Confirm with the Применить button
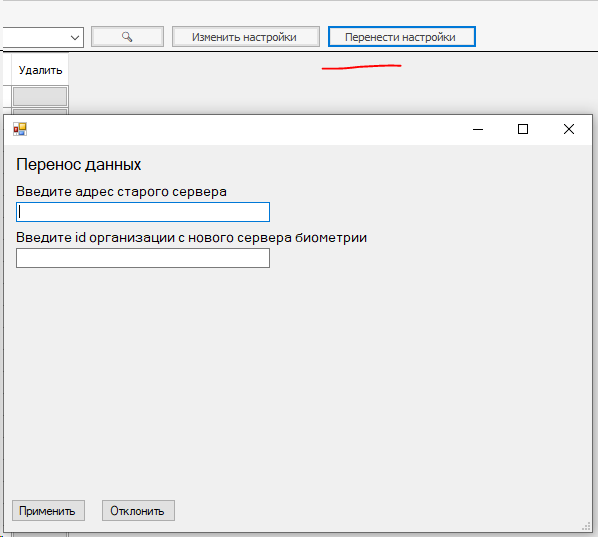Image resolution: width=598 pixels, height=537 pixels. click(x=48, y=511)
